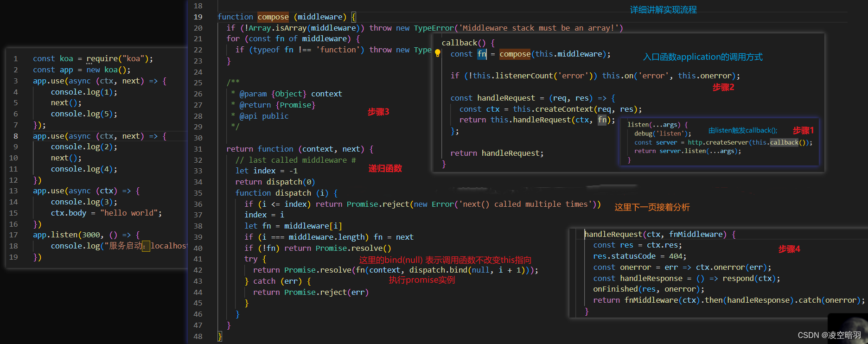Click the "debug('listen');" line
The height and width of the screenshot is (344, 868).
663,134
